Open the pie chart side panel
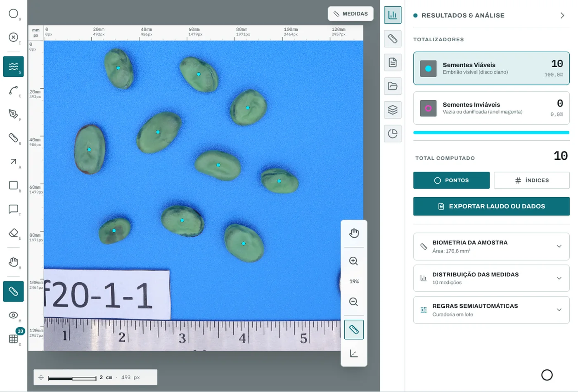 click(x=393, y=133)
